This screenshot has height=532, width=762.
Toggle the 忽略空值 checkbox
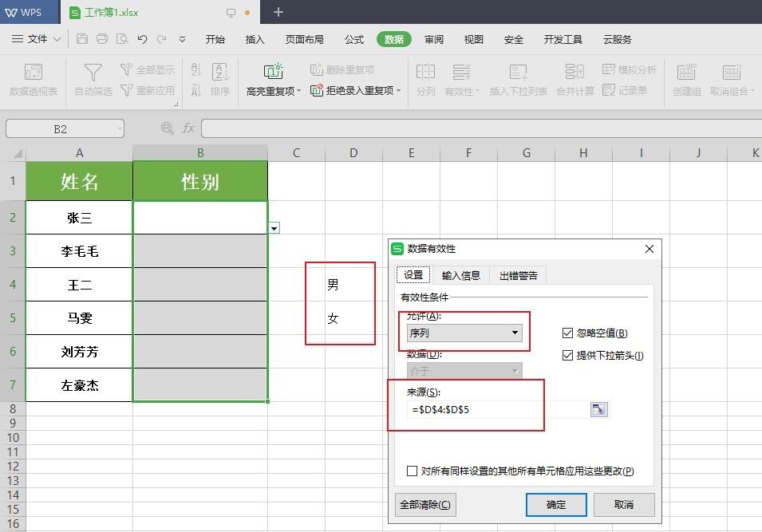click(x=568, y=333)
